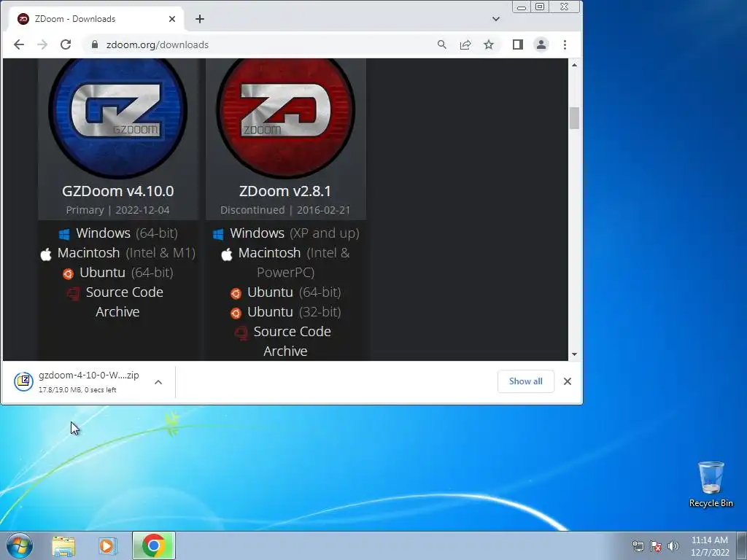
Task: Click the Show desktop strip in taskbar
Action: pos(742,545)
